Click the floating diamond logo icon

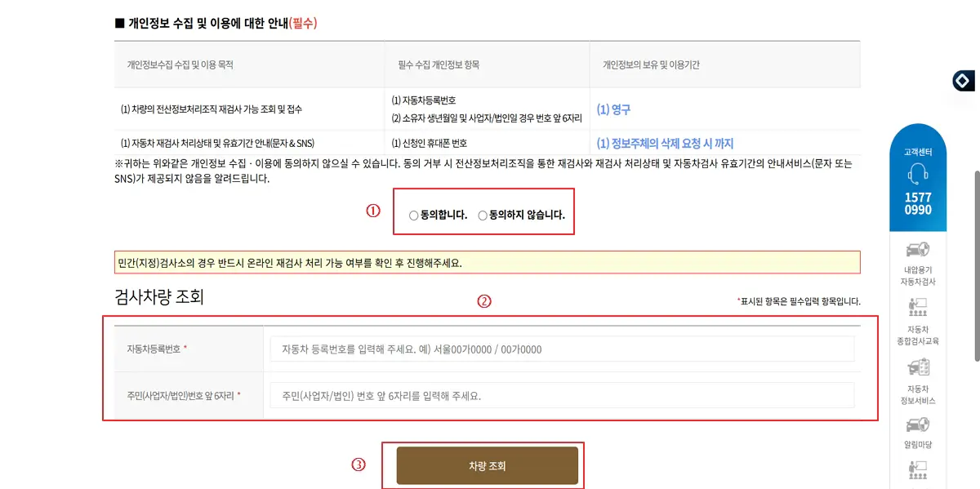tap(964, 81)
